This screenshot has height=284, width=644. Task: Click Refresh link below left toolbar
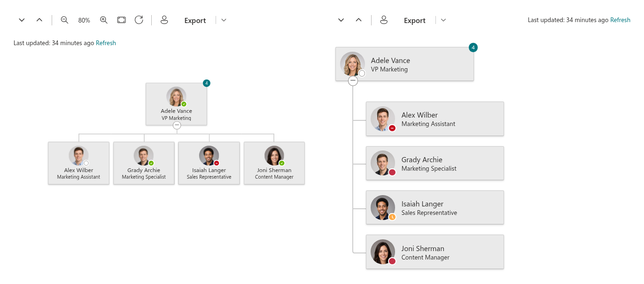(106, 43)
